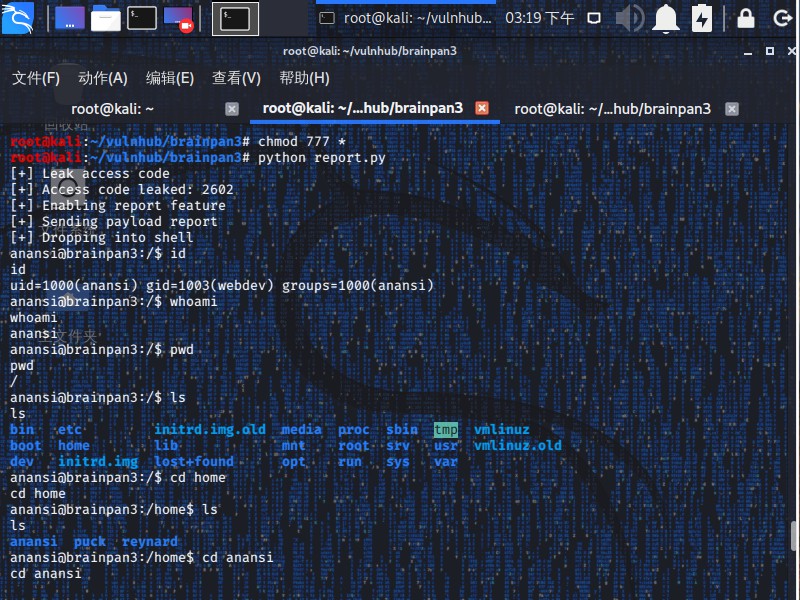
Task: Click the 'initrd.img.old' entry
Action: coord(210,430)
